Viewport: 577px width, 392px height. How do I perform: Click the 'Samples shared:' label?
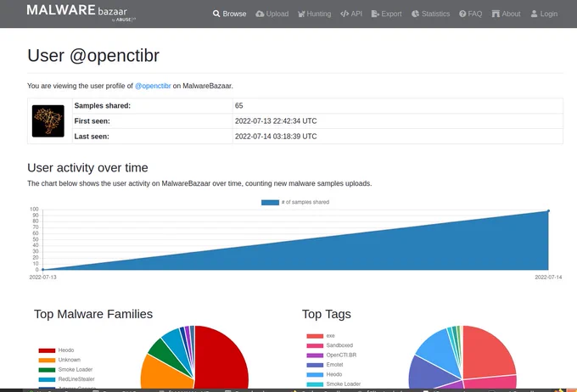[x=103, y=106]
